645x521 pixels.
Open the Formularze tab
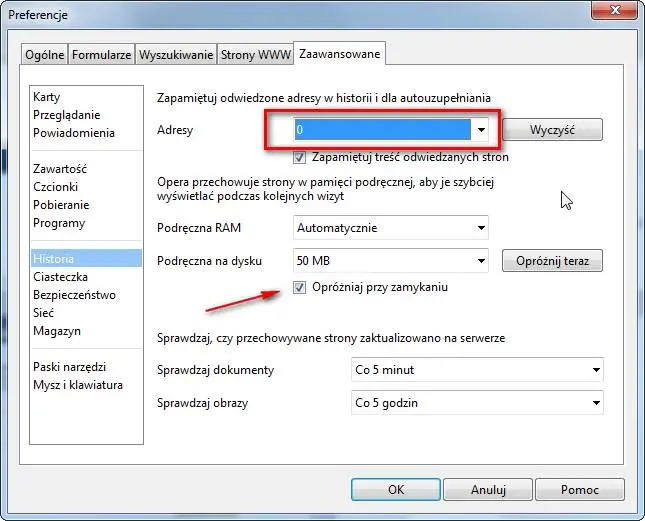[101, 55]
